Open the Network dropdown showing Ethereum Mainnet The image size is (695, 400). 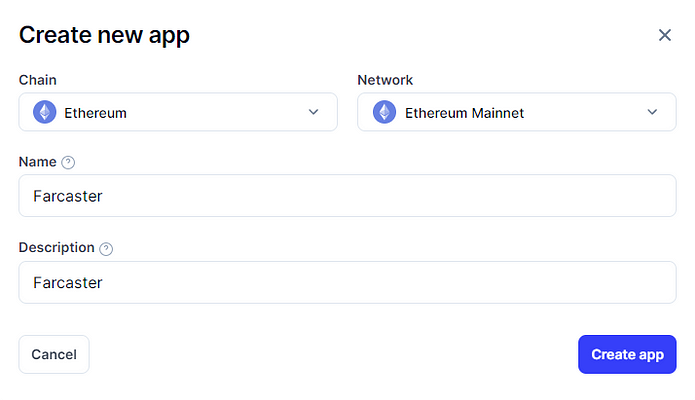point(517,112)
